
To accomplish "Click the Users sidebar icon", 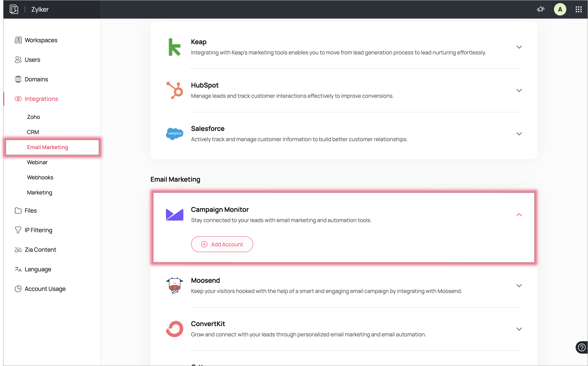I will pyautogui.click(x=18, y=60).
